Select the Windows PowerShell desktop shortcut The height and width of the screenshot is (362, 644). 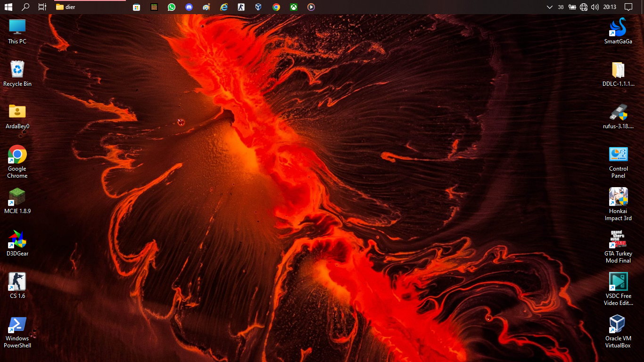[x=17, y=332]
